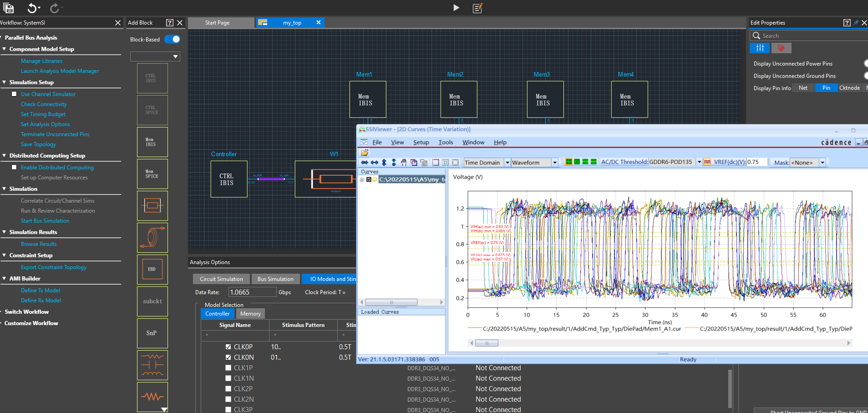
Task: Click the first green plot layout icon
Action: point(569,162)
